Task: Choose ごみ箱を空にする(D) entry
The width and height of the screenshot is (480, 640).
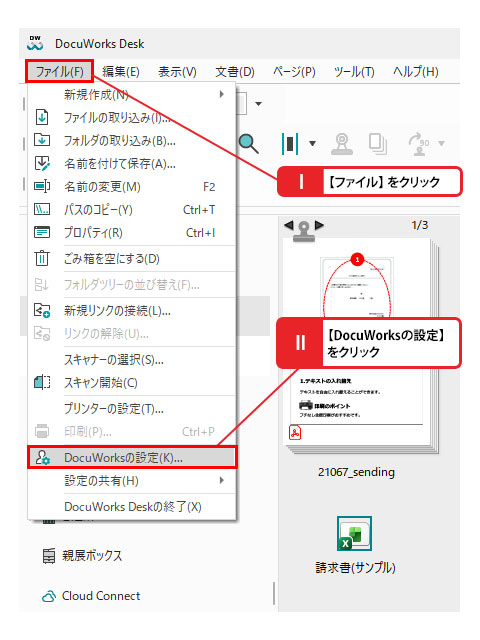Action: (131, 259)
